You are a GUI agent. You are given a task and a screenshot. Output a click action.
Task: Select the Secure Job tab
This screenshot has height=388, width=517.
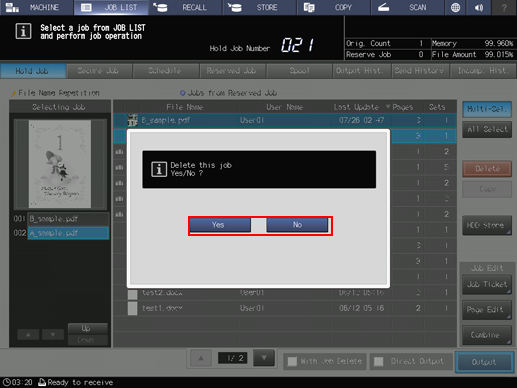pyautogui.click(x=99, y=71)
